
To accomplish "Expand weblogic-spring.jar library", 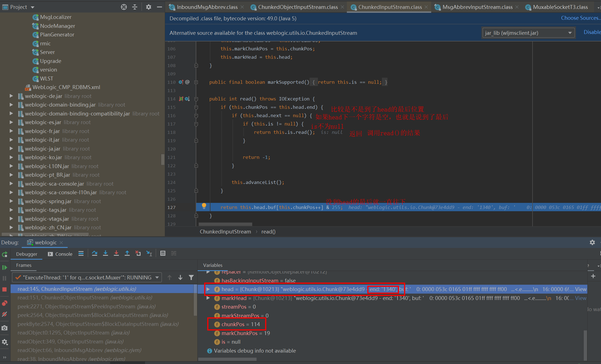I will 11,201.
